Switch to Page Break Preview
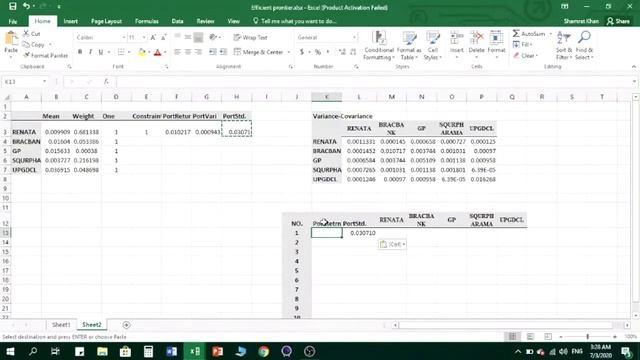The height and width of the screenshot is (360, 640). coord(548,336)
